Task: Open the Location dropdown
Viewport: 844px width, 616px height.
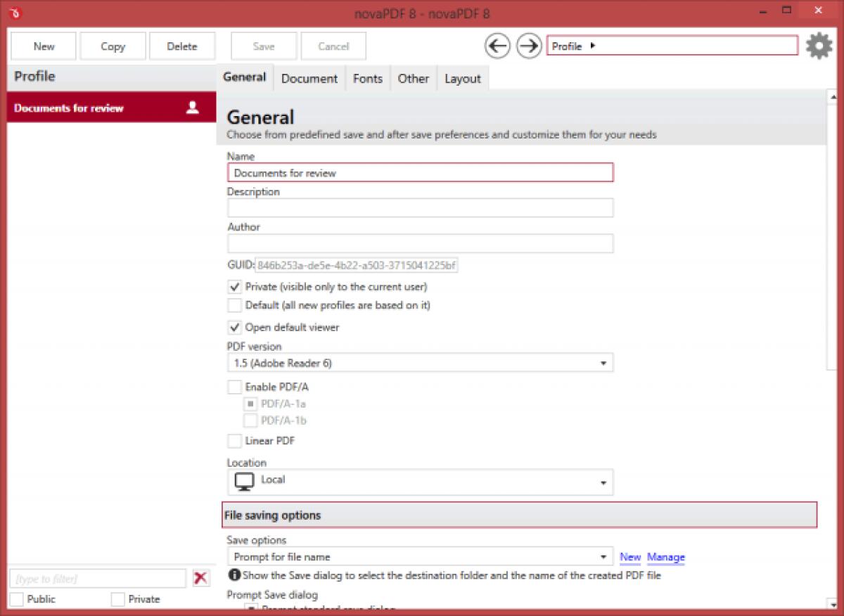Action: pyautogui.click(x=603, y=482)
